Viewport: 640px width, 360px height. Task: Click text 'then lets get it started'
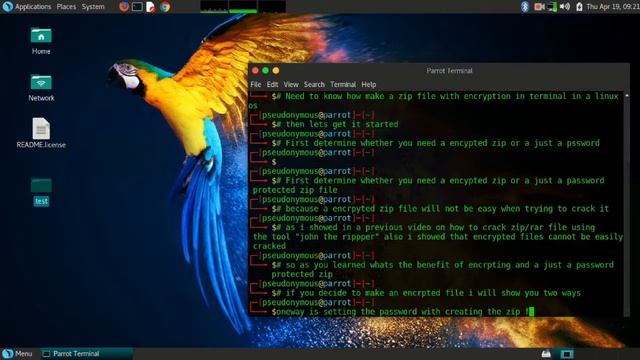tap(342, 124)
